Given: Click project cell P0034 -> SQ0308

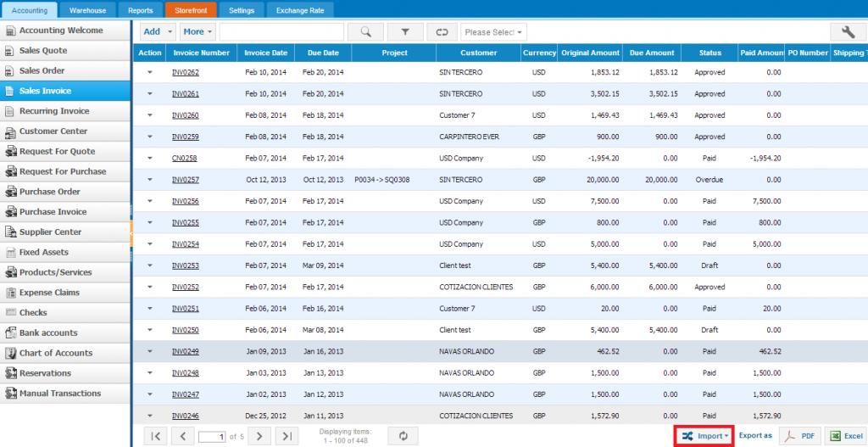Looking at the screenshot, I should pyautogui.click(x=381, y=180).
